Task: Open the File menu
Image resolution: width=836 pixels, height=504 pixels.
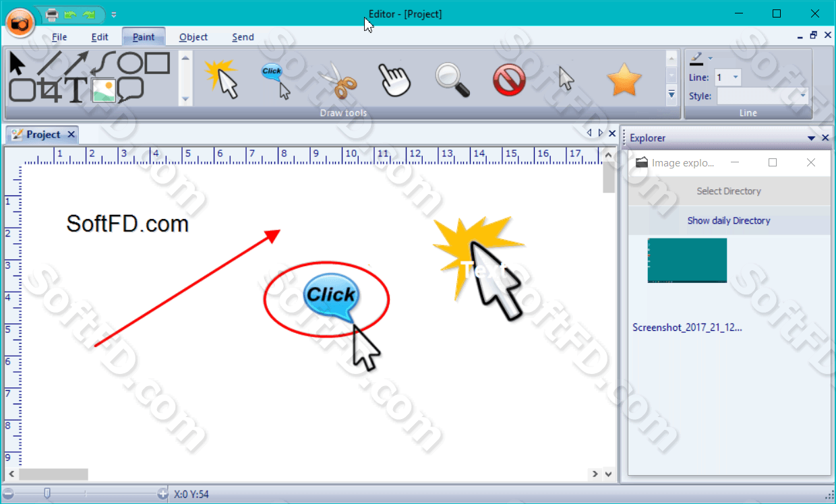Action: pyautogui.click(x=59, y=37)
